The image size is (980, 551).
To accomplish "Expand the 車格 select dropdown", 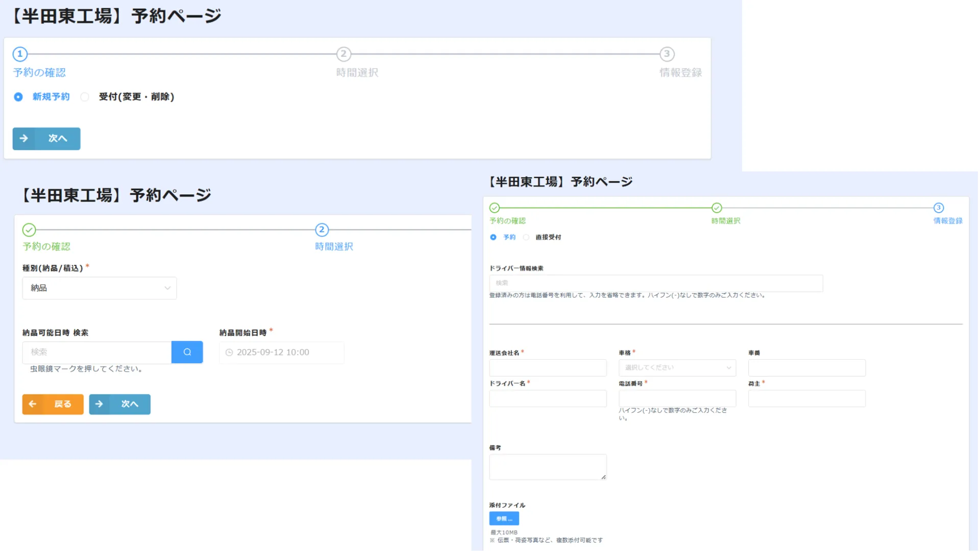I will [677, 367].
